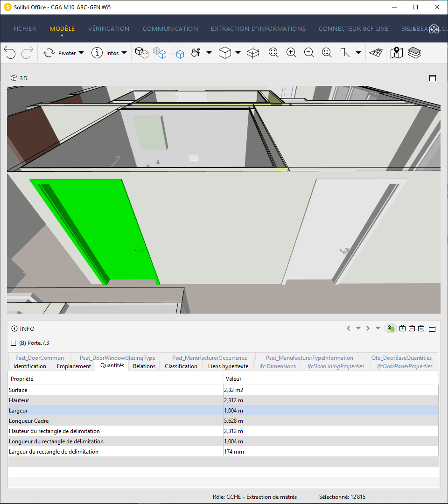Select the Longueur Cadre row
Viewport: 448px width, 504px height.
pos(224,421)
